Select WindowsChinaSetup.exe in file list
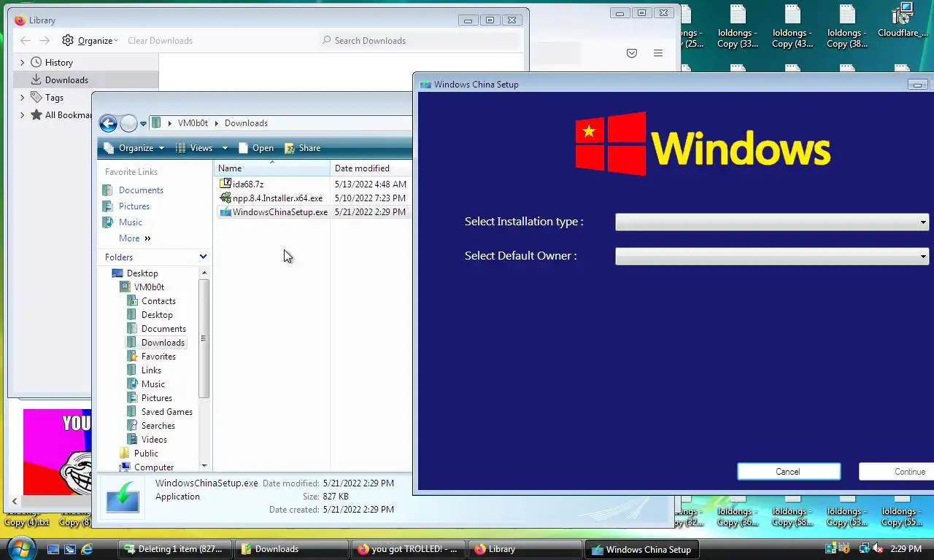The width and height of the screenshot is (934, 560). tap(274, 212)
